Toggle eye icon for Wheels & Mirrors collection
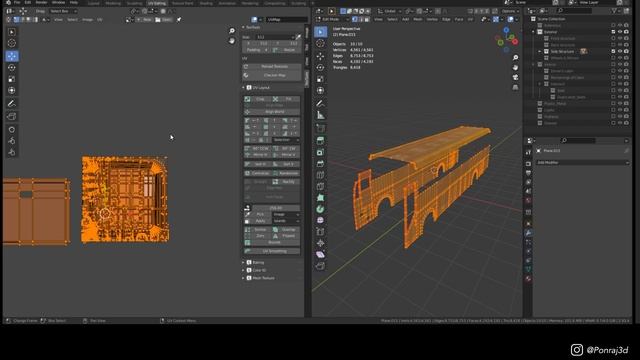The height and width of the screenshot is (360, 640). click(620, 58)
